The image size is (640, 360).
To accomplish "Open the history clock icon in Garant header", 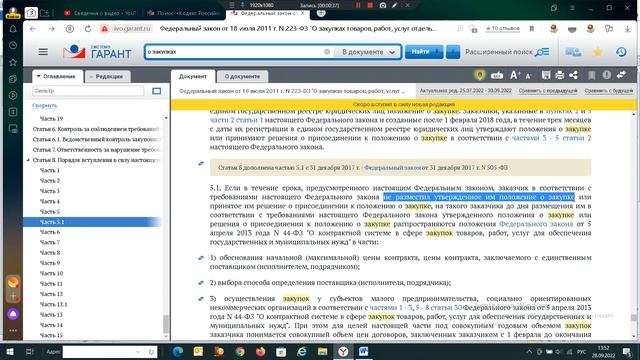I will pos(621,52).
